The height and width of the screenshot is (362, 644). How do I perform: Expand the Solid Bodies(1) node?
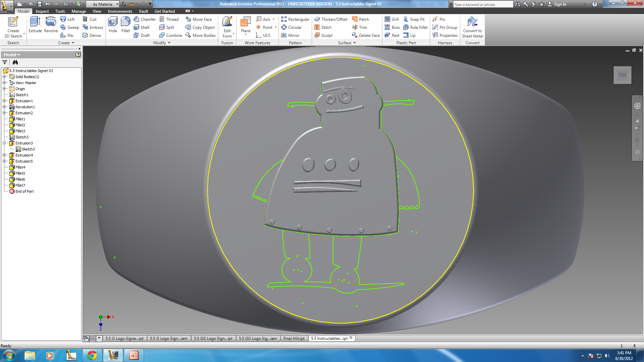pos(4,77)
